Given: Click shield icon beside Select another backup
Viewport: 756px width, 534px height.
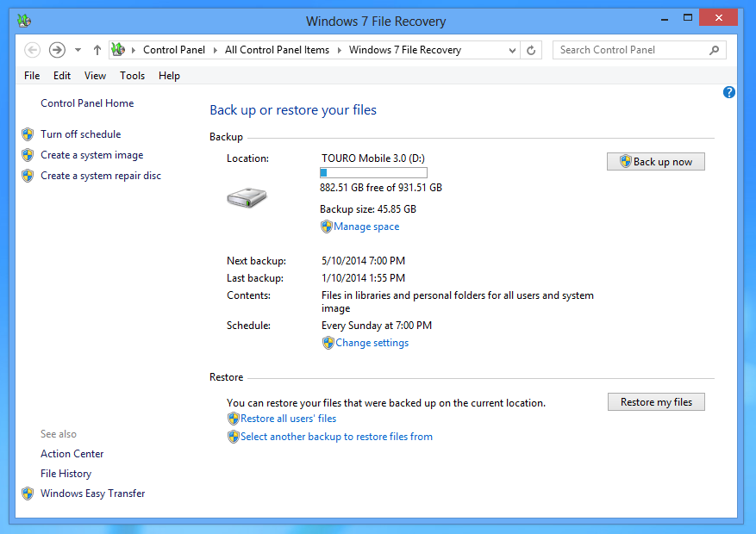Looking at the screenshot, I should coord(234,437).
